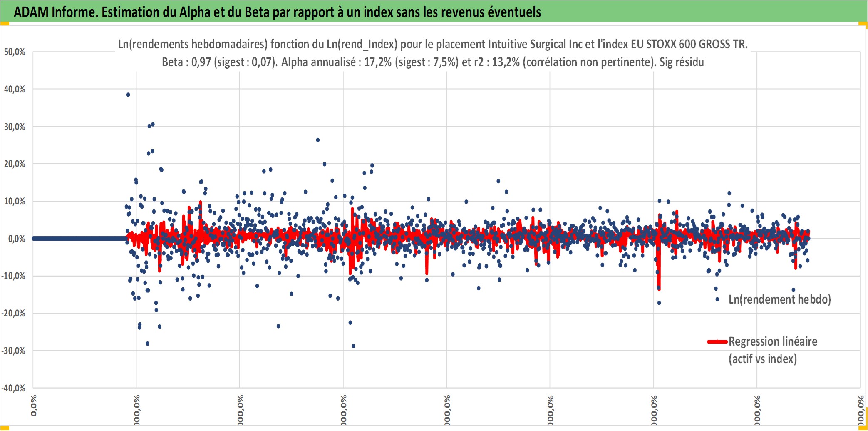
Task: Select the 40,0% y-axis label
Action: tap(15, 89)
